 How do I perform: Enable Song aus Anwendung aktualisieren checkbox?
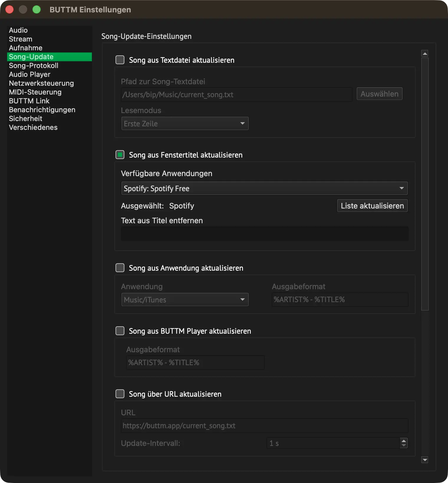(x=120, y=268)
